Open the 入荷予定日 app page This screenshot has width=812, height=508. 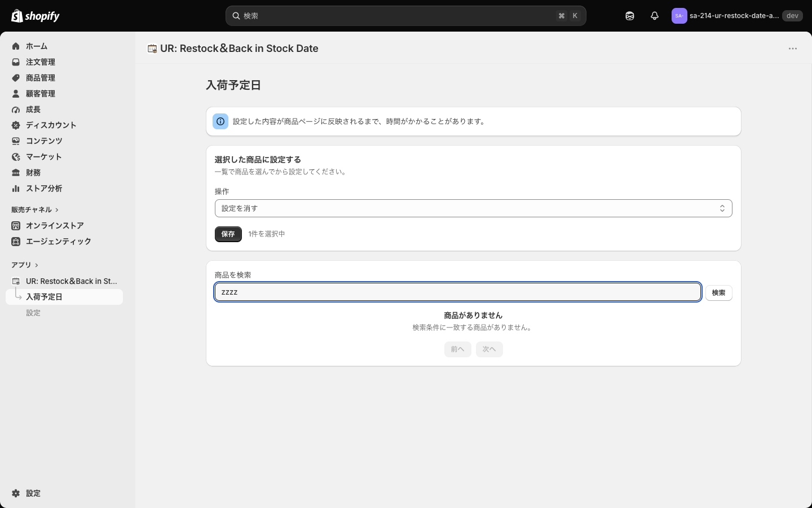pos(64,297)
